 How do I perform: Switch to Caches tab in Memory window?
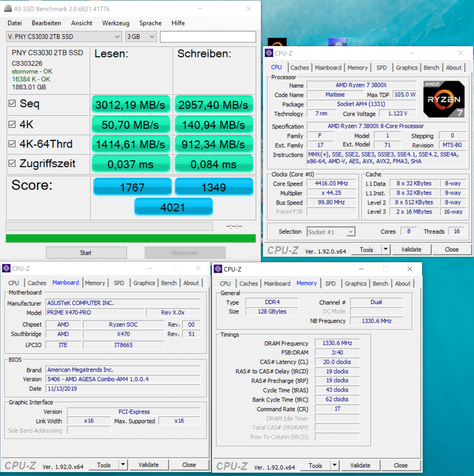(249, 283)
